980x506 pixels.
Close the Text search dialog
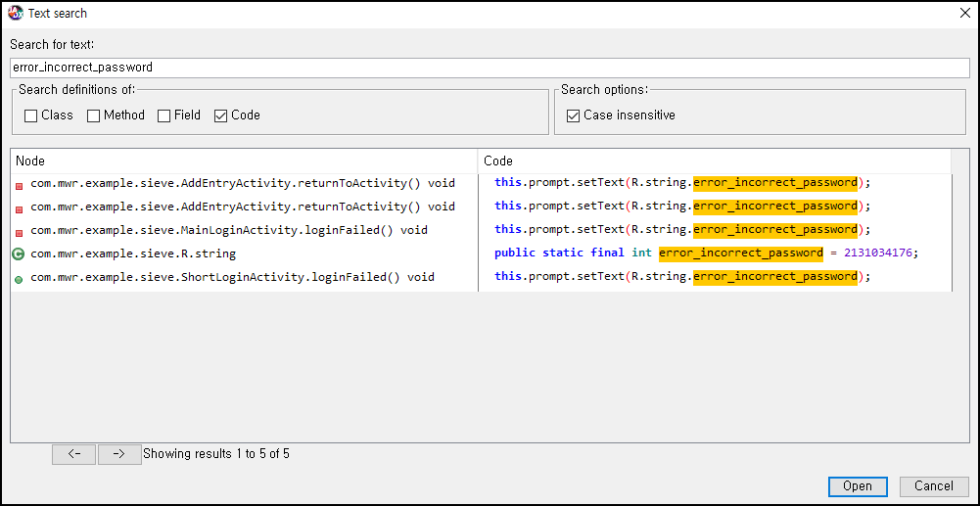click(963, 13)
